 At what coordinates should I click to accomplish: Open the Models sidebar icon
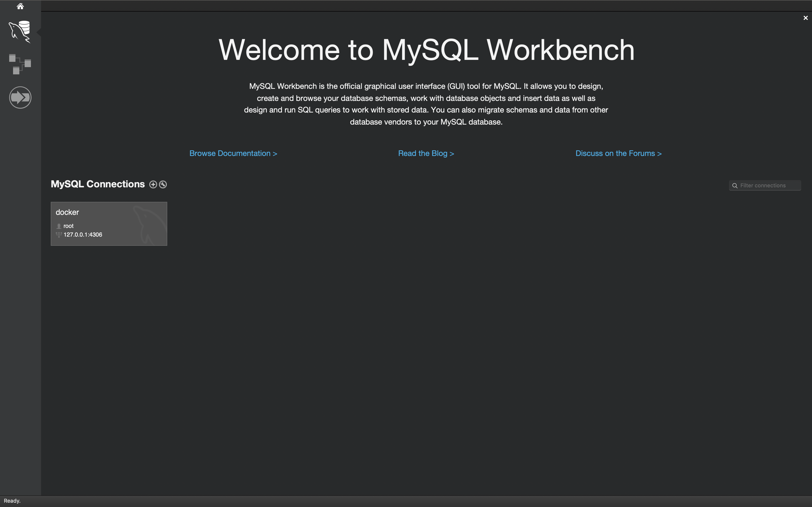coord(20,64)
